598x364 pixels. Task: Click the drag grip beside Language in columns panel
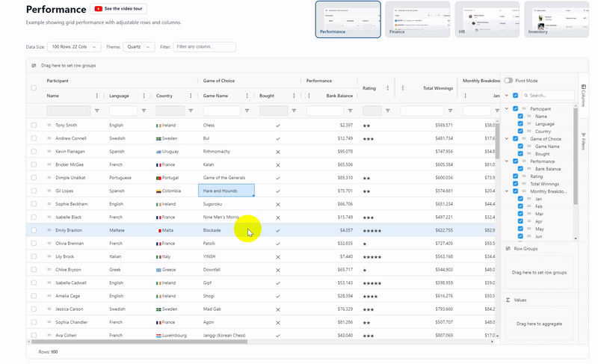(529, 124)
